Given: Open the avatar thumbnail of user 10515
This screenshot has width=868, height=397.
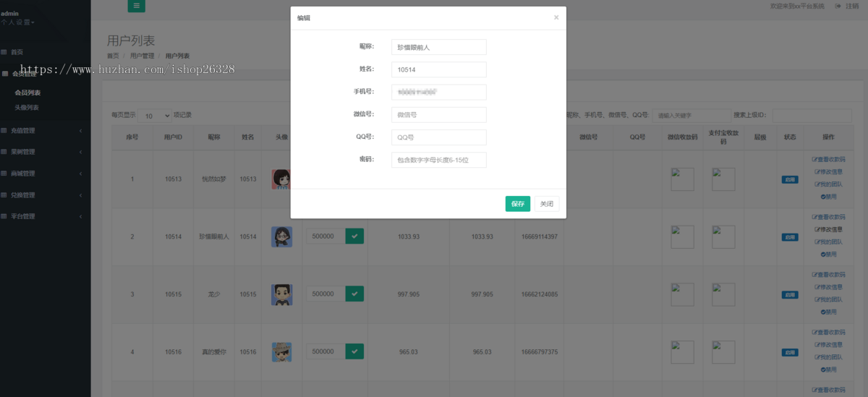Looking at the screenshot, I should click(281, 294).
